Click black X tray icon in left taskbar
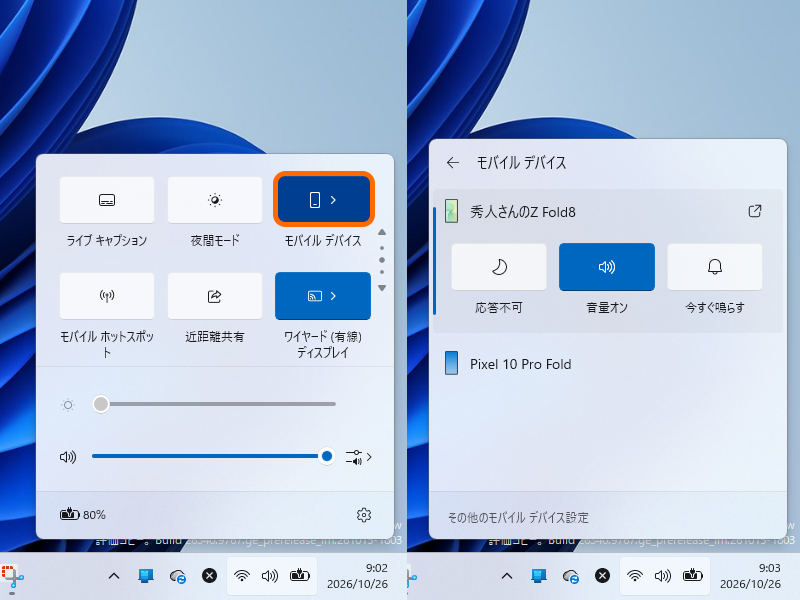Screen dimensions: 800x600 click(x=209, y=576)
